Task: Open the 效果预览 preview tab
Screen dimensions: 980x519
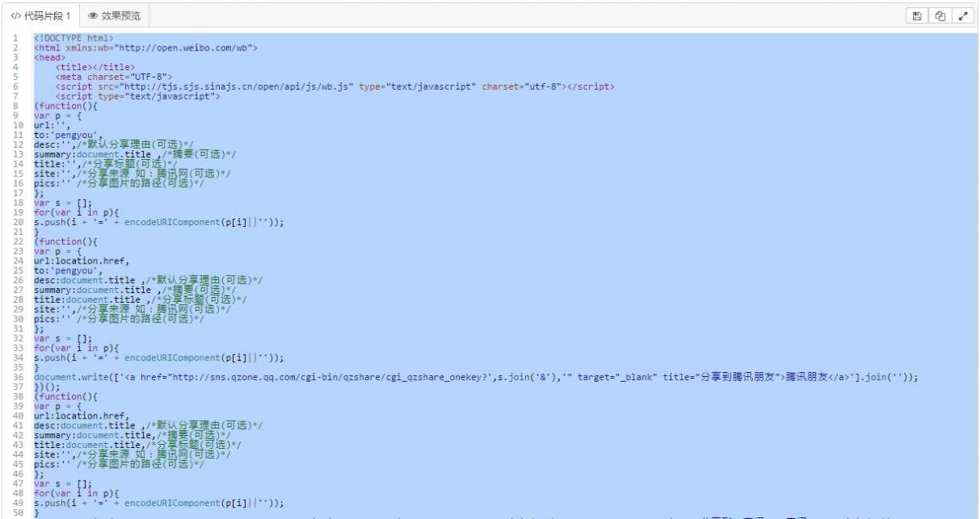Action: (x=113, y=16)
